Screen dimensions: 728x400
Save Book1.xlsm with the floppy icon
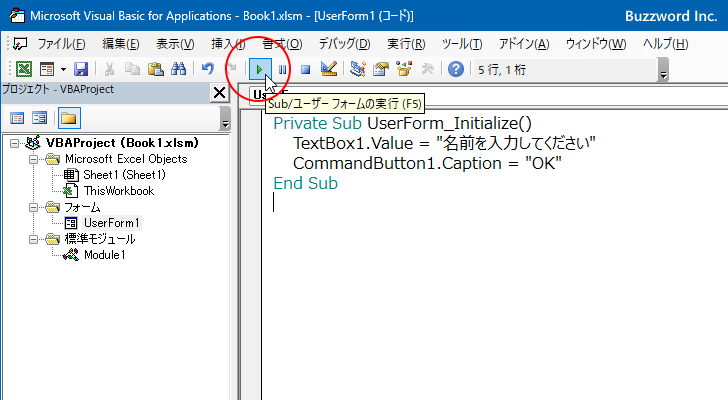pyautogui.click(x=81, y=69)
